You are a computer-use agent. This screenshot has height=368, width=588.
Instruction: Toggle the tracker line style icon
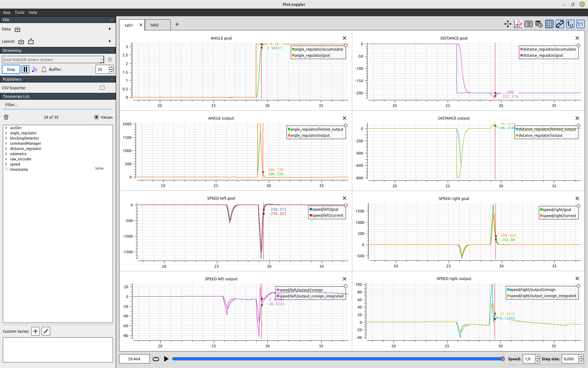pos(518,24)
